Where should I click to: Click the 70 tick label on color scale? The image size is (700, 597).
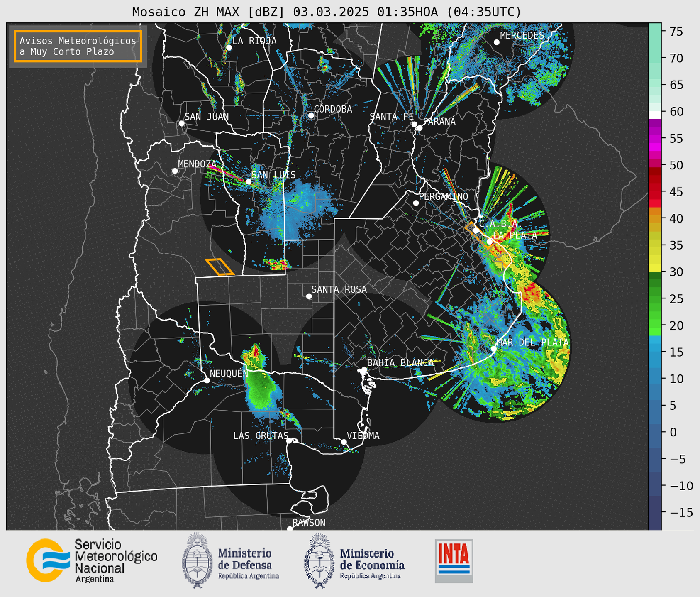click(x=676, y=58)
